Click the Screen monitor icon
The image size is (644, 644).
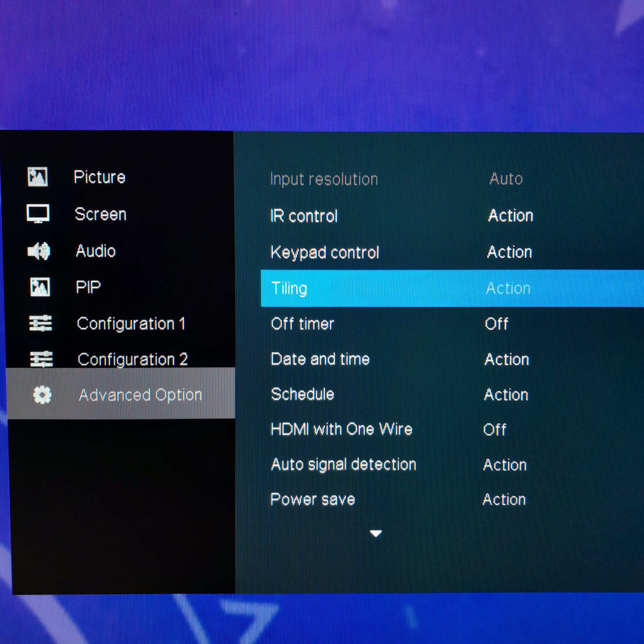(x=38, y=213)
